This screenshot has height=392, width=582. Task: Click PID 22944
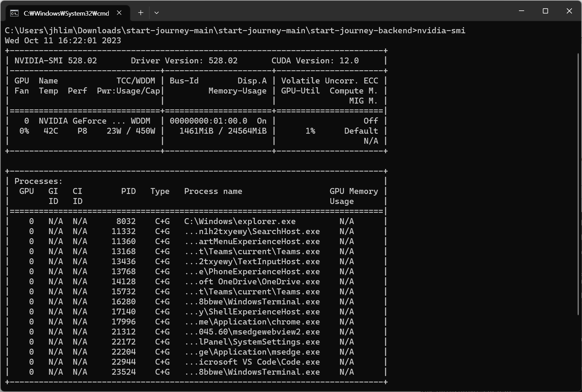[124, 362]
